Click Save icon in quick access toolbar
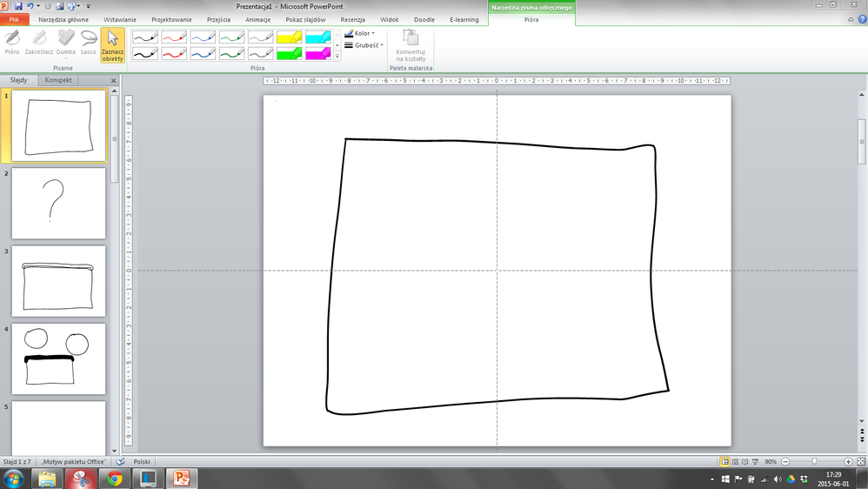The height and width of the screenshot is (489, 868). click(17, 6)
